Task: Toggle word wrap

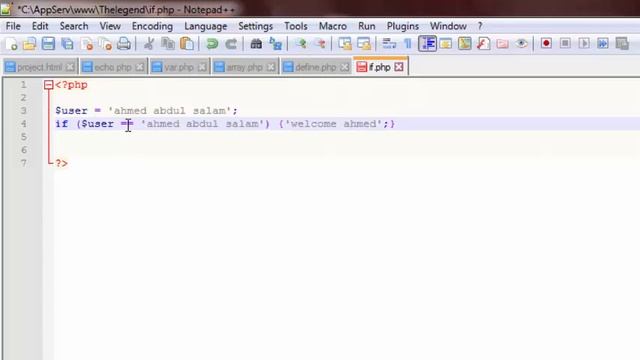Action: point(389,44)
